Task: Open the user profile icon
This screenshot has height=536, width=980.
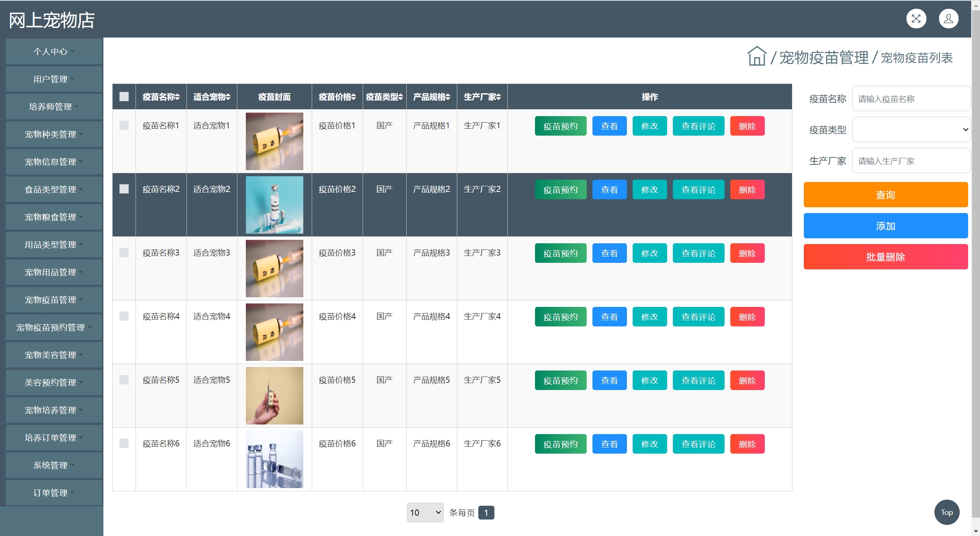Action: pyautogui.click(x=948, y=19)
